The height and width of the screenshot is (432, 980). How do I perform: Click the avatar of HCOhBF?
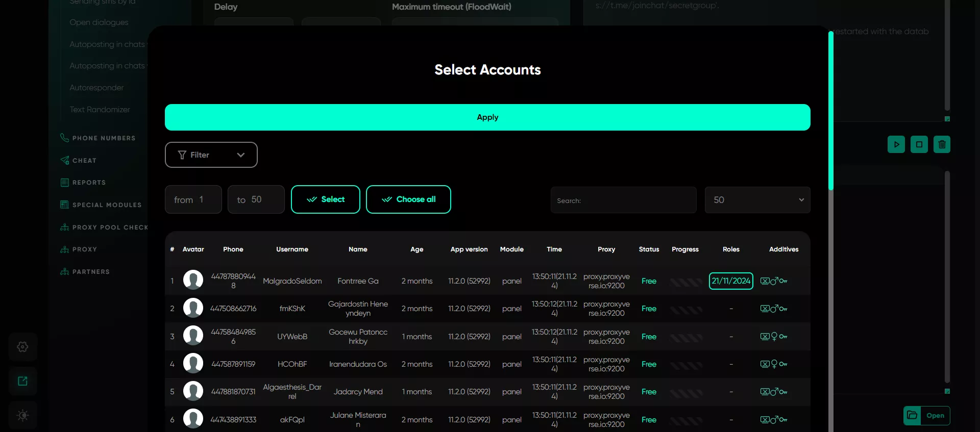[x=193, y=363]
